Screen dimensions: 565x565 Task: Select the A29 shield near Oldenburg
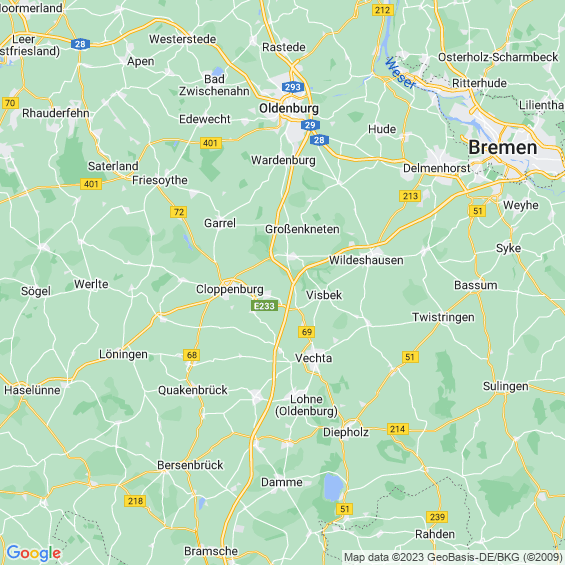pos(310,125)
